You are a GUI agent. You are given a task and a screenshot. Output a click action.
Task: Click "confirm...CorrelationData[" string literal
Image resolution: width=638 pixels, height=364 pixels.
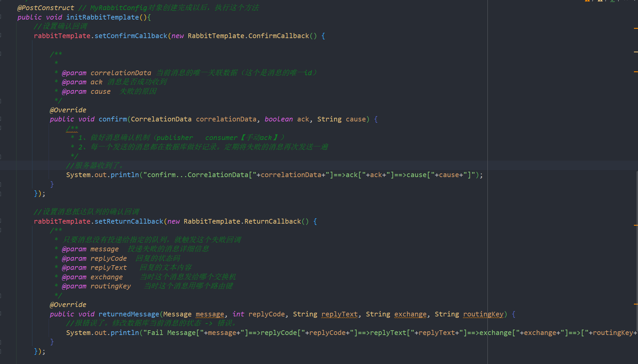pos(200,175)
